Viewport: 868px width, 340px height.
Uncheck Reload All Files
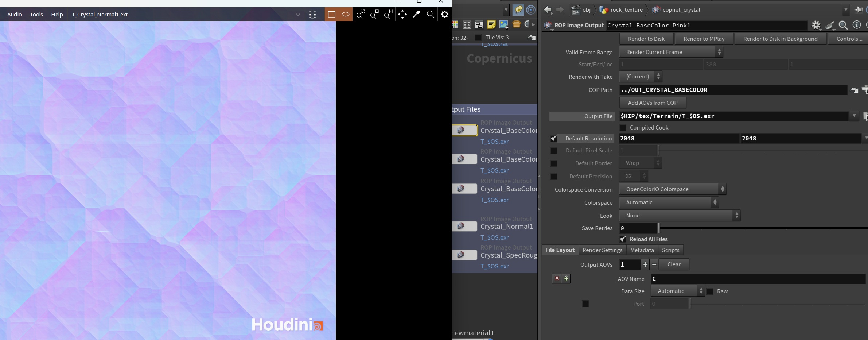(623, 239)
